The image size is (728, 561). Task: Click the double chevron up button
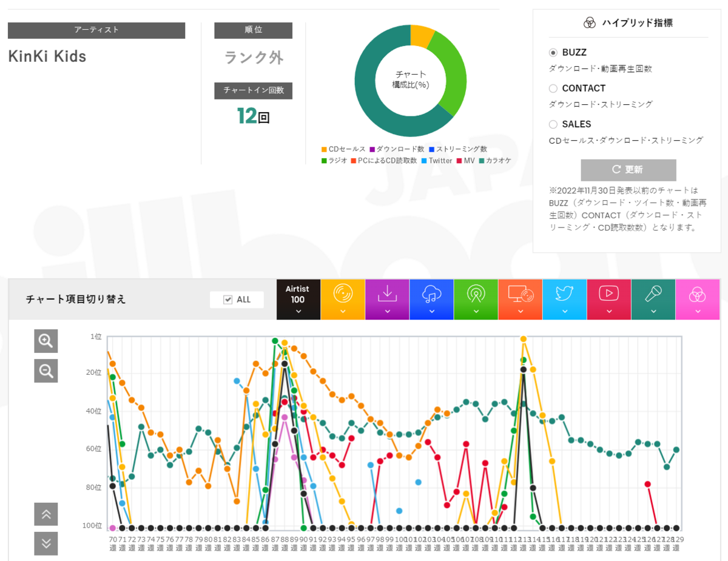(x=46, y=514)
